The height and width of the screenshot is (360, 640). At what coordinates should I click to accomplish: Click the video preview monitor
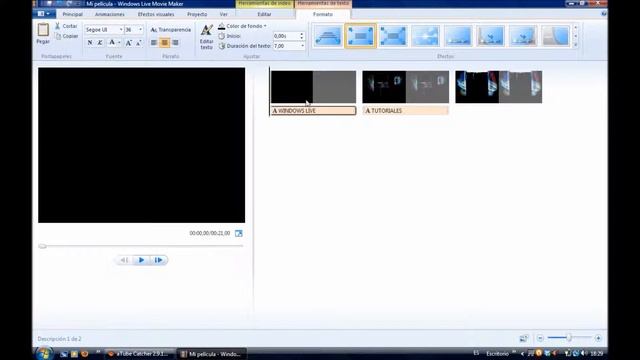(x=142, y=145)
